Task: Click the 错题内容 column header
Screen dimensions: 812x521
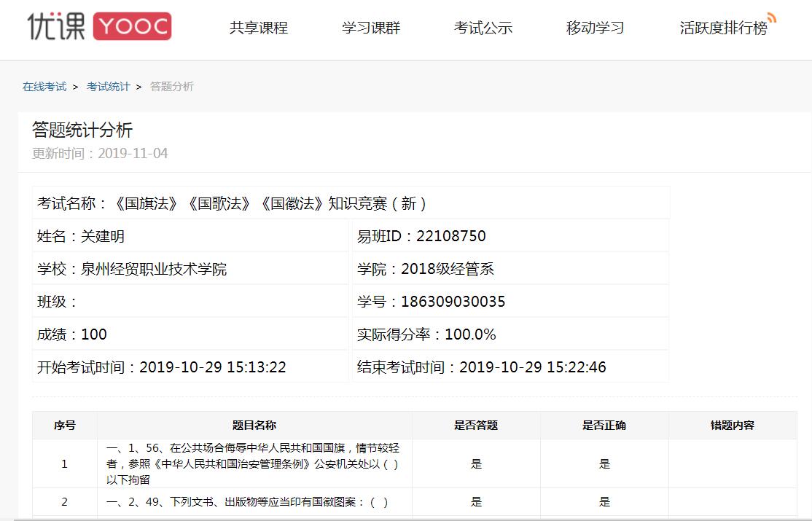Action: (x=733, y=426)
